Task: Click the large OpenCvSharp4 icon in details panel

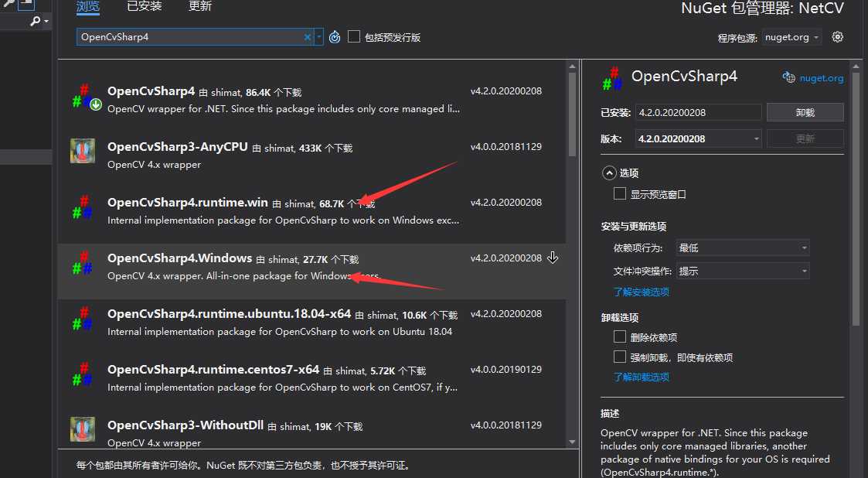Action: (612, 78)
